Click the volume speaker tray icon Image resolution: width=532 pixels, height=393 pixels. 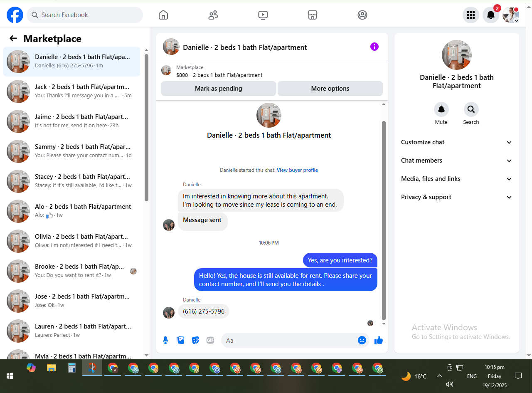449,384
